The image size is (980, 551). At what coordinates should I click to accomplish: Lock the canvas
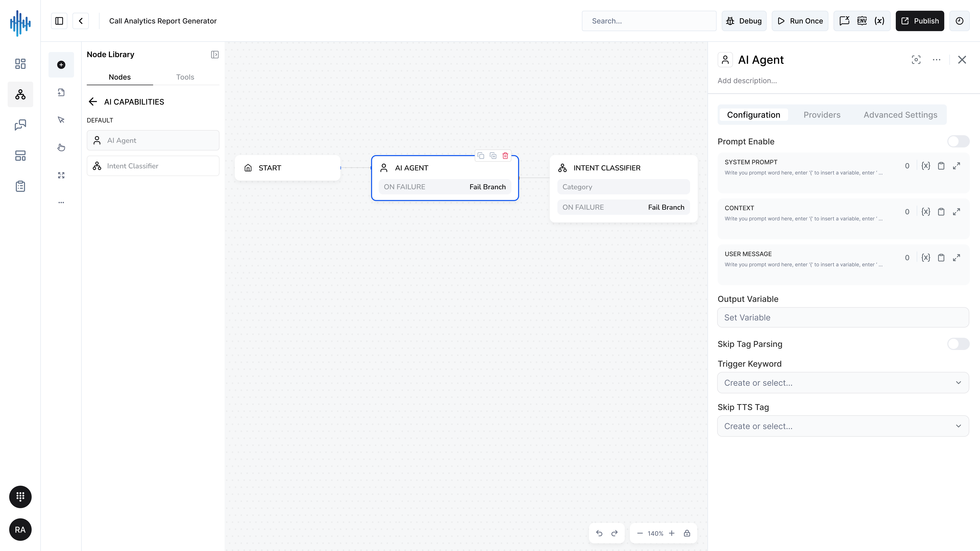click(687, 533)
